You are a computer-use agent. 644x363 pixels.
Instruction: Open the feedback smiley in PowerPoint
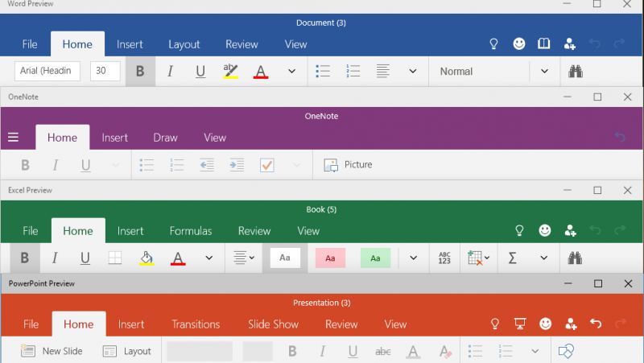coord(546,324)
